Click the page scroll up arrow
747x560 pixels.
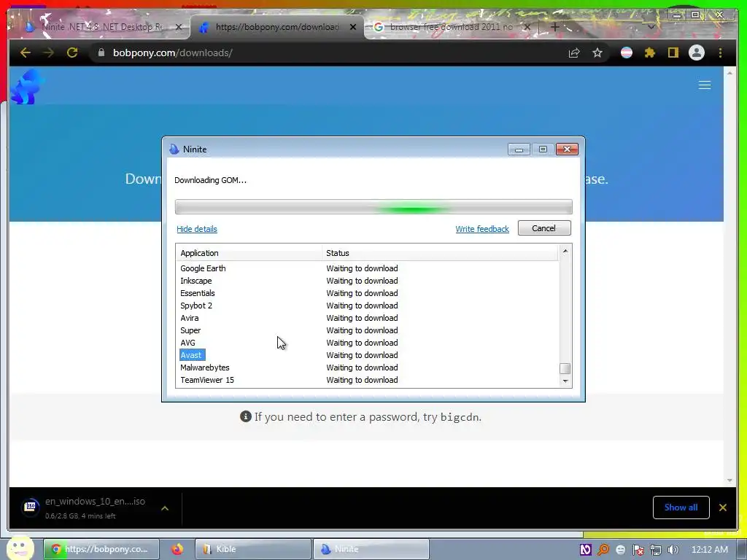coord(729,74)
